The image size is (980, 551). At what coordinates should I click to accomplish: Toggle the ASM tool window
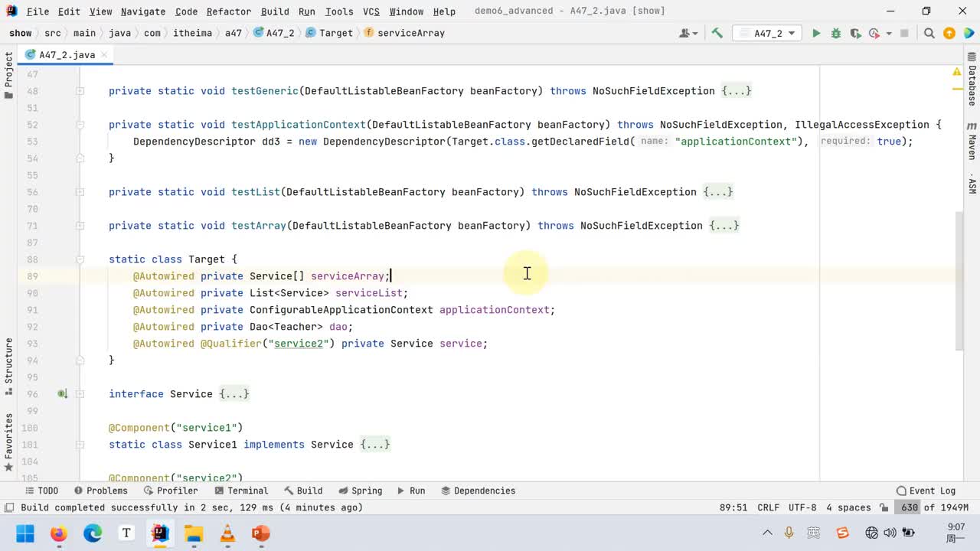click(x=972, y=184)
